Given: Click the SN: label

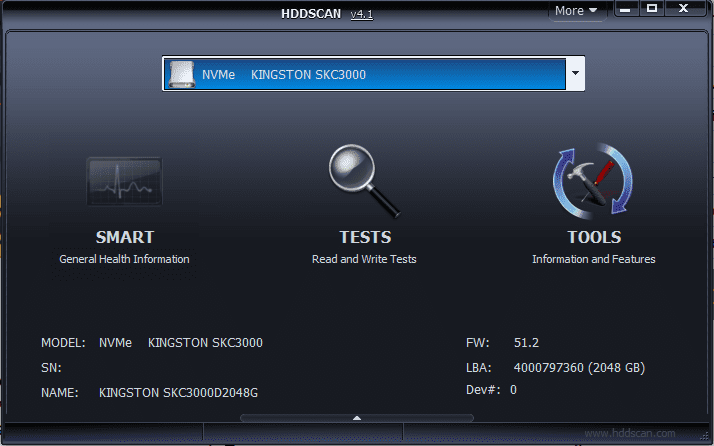Looking at the screenshot, I should [51, 368].
